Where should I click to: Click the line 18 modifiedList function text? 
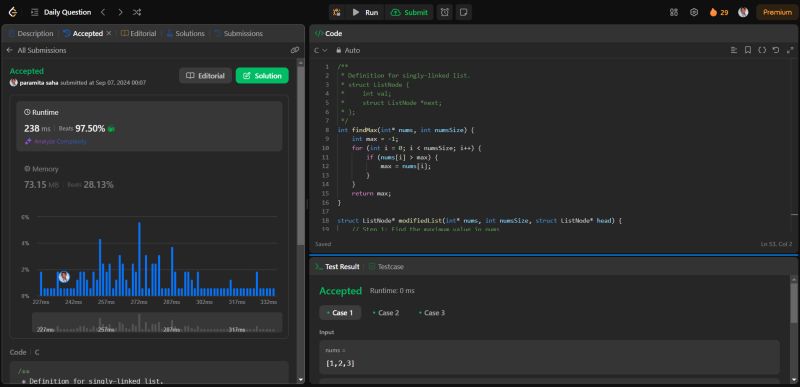click(479, 221)
